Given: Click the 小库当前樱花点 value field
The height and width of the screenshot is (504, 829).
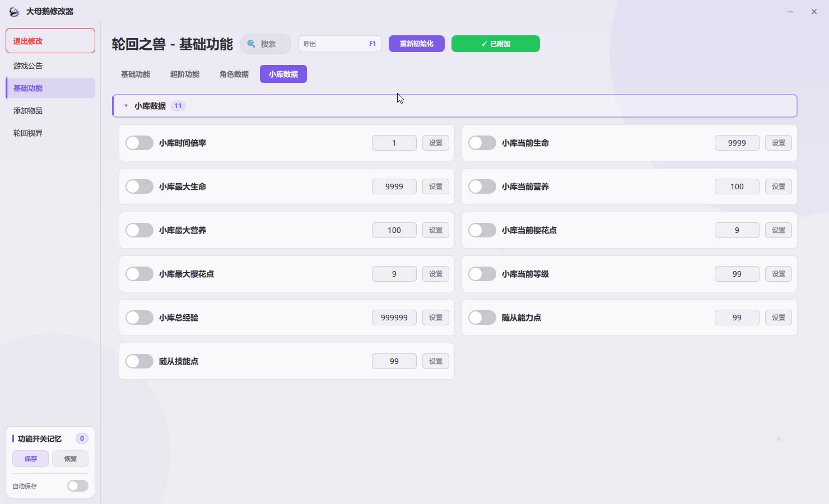Looking at the screenshot, I should [737, 230].
